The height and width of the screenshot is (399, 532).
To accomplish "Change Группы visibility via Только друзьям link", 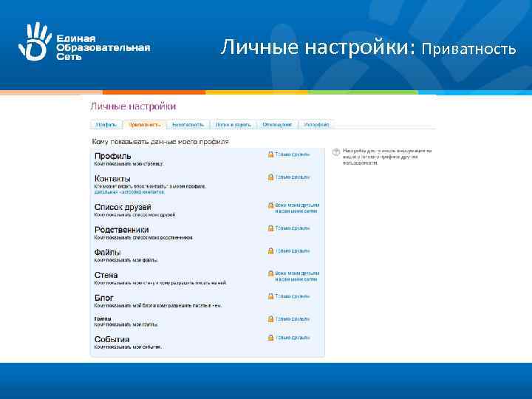I will pos(292,319).
